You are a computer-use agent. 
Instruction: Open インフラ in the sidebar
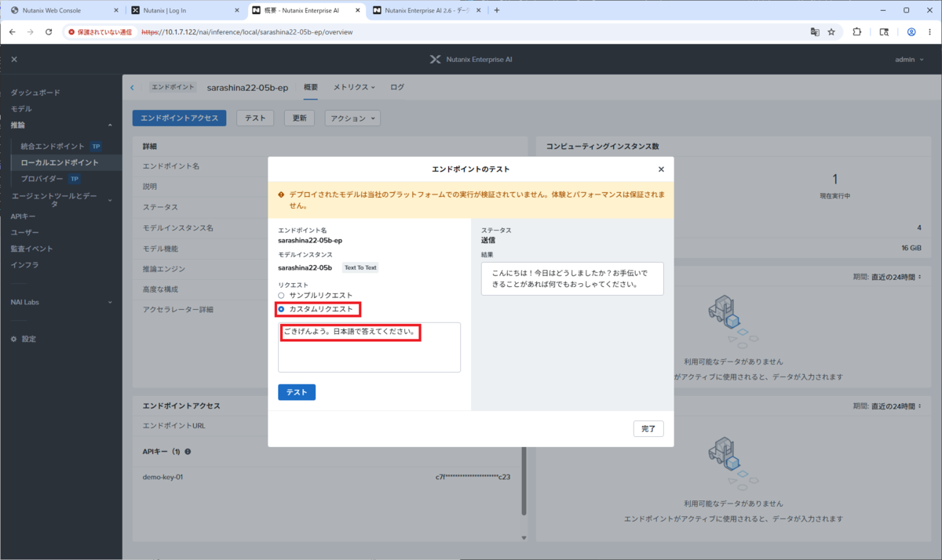[24, 264]
